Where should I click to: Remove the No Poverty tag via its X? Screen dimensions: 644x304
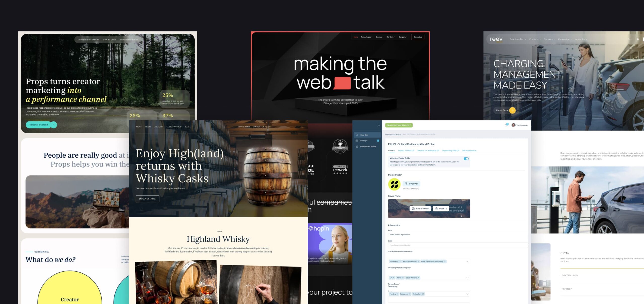[x=400, y=262]
